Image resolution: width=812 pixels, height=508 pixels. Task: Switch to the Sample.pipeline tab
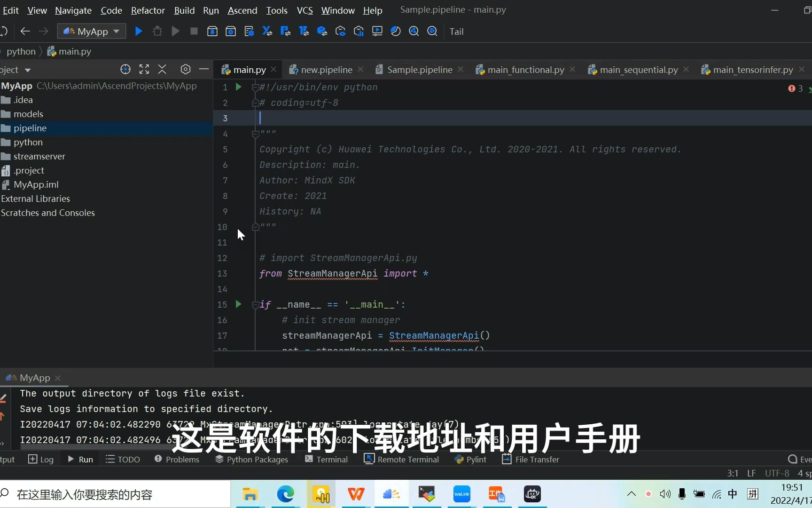coord(420,69)
